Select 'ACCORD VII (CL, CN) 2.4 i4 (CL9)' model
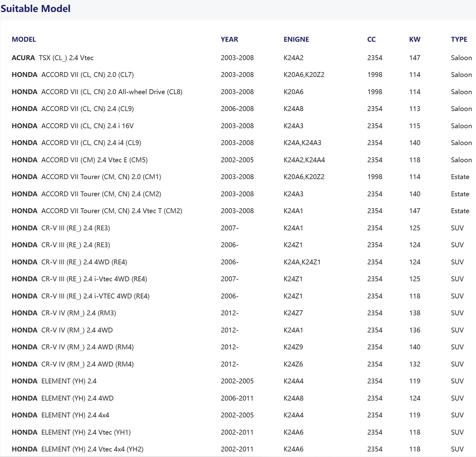The image size is (476, 457). (76, 143)
